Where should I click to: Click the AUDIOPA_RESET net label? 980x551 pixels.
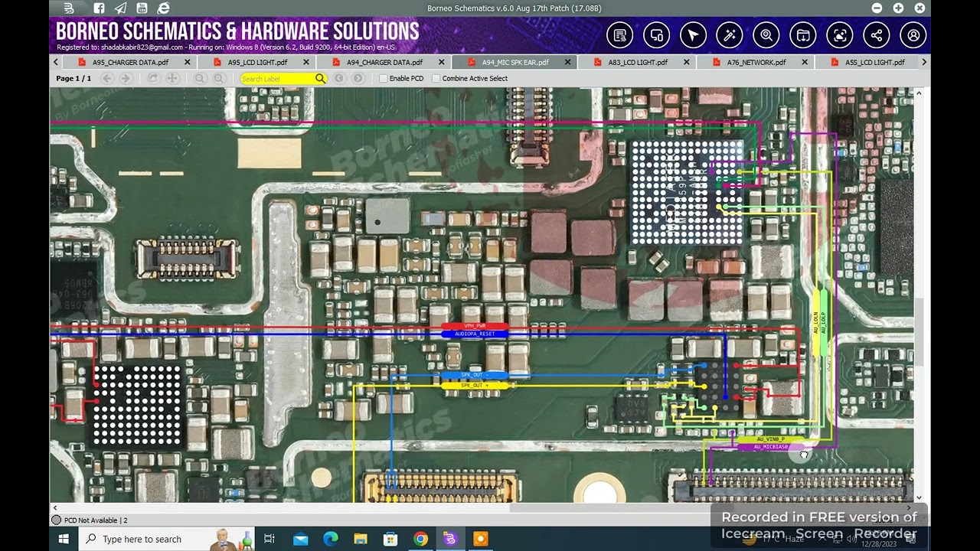[x=475, y=334]
